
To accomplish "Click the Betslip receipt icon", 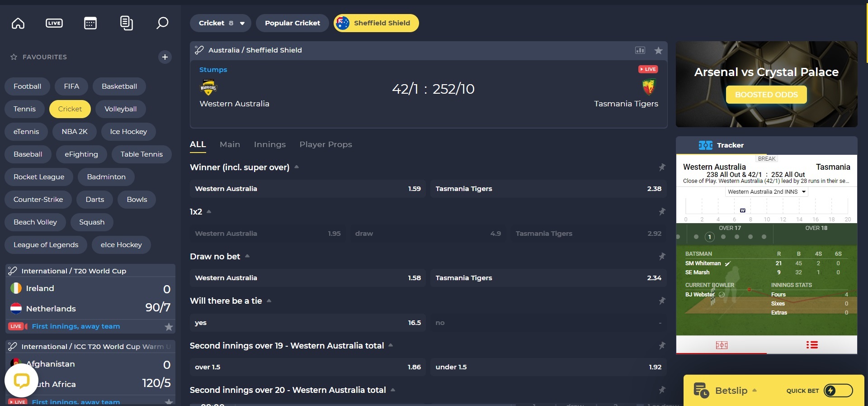I will coord(701,390).
